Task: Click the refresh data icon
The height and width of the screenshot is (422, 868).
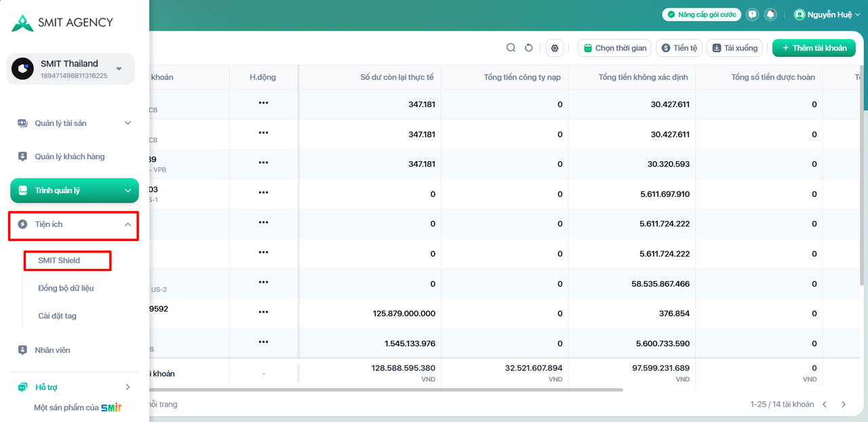Action: pos(530,47)
